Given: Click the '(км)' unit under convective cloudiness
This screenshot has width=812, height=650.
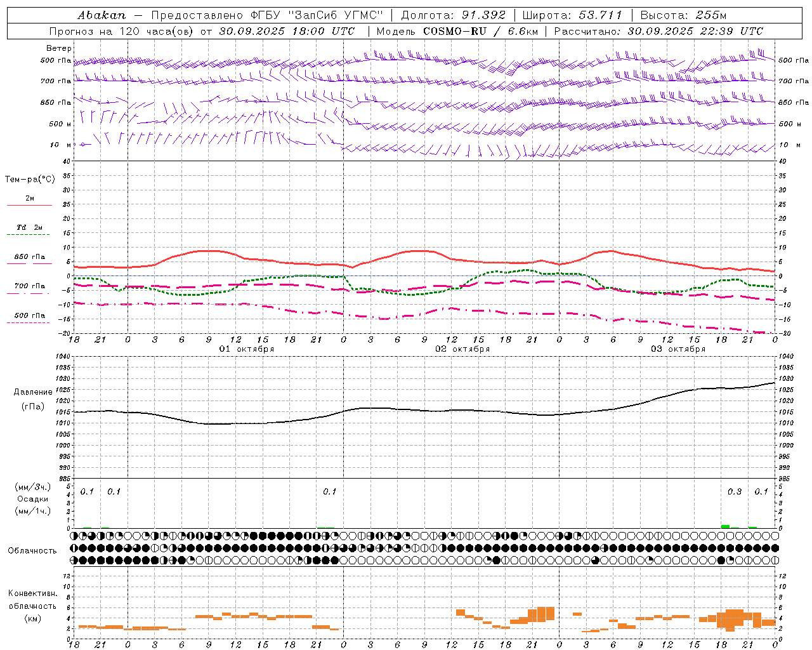Looking at the screenshot, I should [x=32, y=618].
